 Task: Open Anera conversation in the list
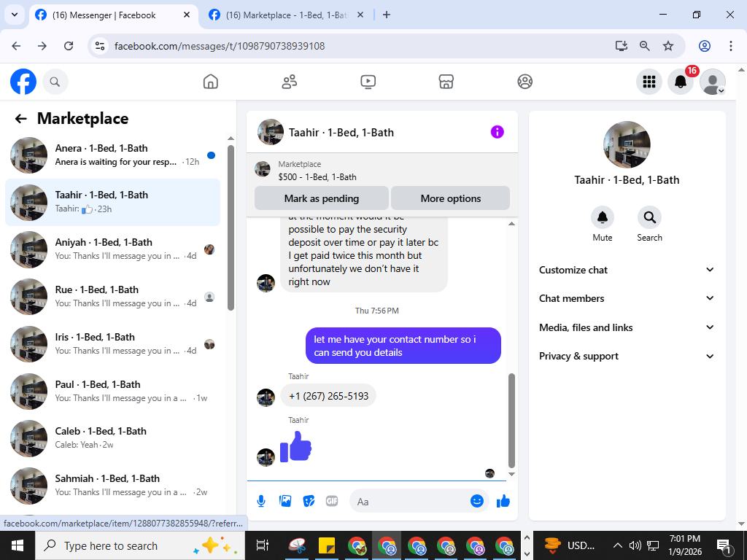click(113, 155)
